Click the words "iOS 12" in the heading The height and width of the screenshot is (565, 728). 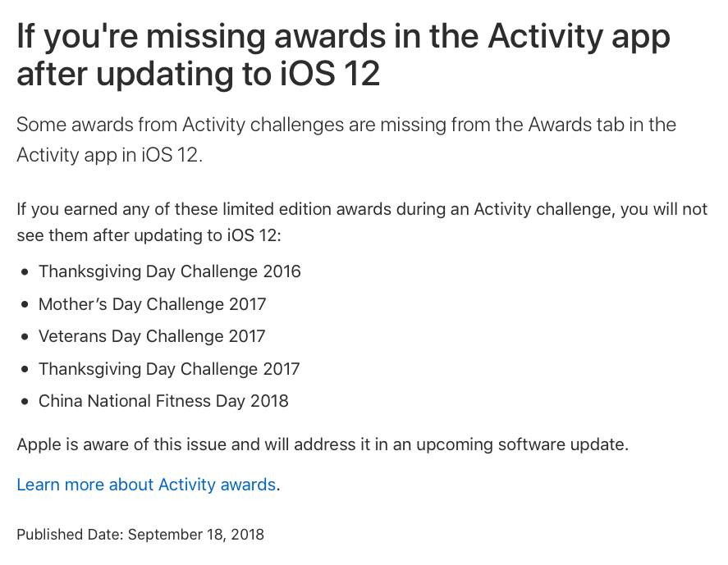pos(330,73)
